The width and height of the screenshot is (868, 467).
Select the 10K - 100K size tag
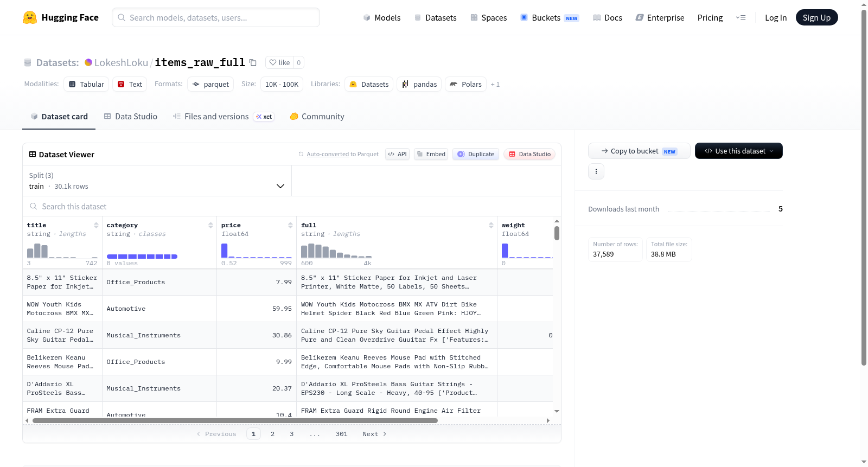point(282,84)
